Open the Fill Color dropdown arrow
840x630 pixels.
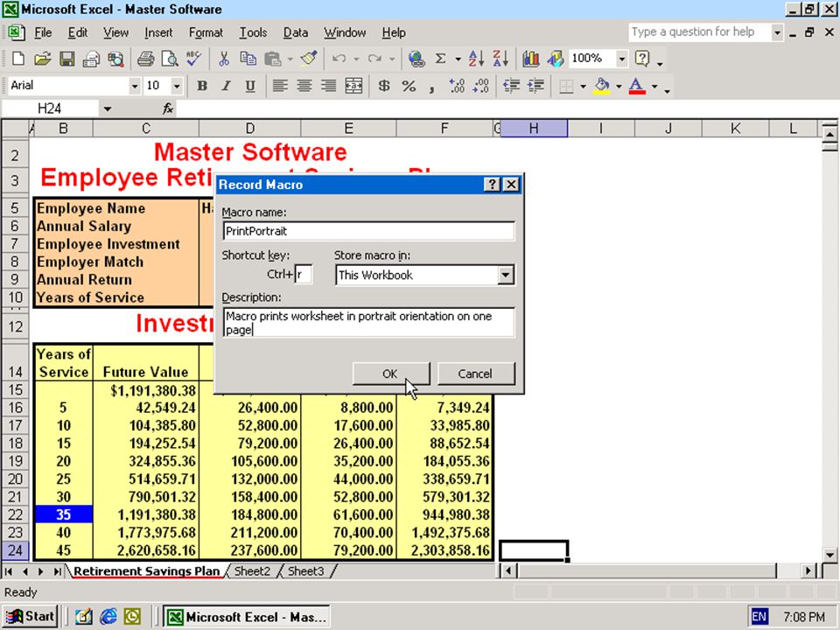click(619, 87)
